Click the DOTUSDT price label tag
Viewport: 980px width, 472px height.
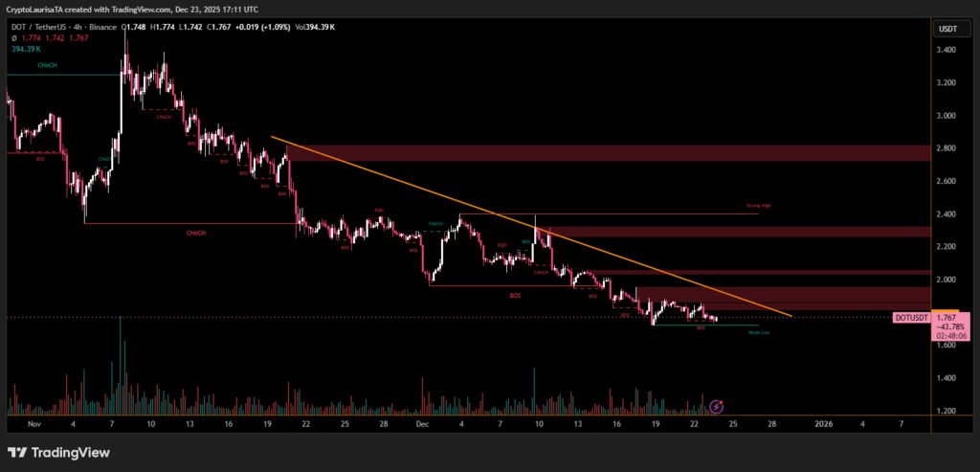tap(911, 317)
